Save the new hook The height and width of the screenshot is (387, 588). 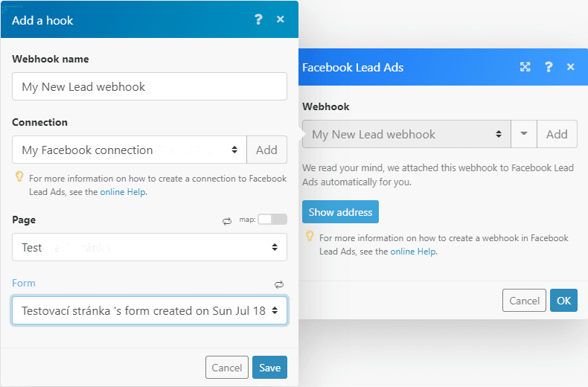pyautogui.click(x=269, y=368)
